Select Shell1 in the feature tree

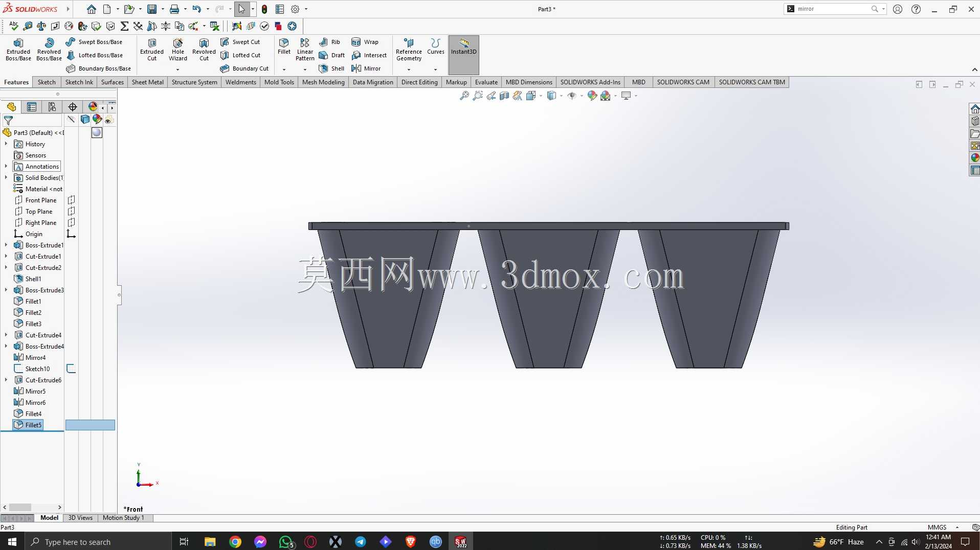pyautogui.click(x=28, y=279)
